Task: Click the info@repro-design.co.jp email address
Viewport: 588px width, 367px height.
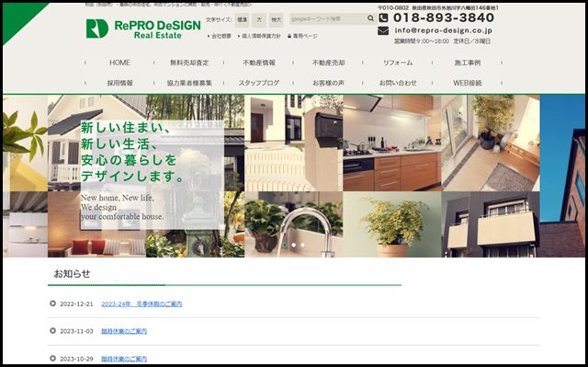Action: coord(443,30)
